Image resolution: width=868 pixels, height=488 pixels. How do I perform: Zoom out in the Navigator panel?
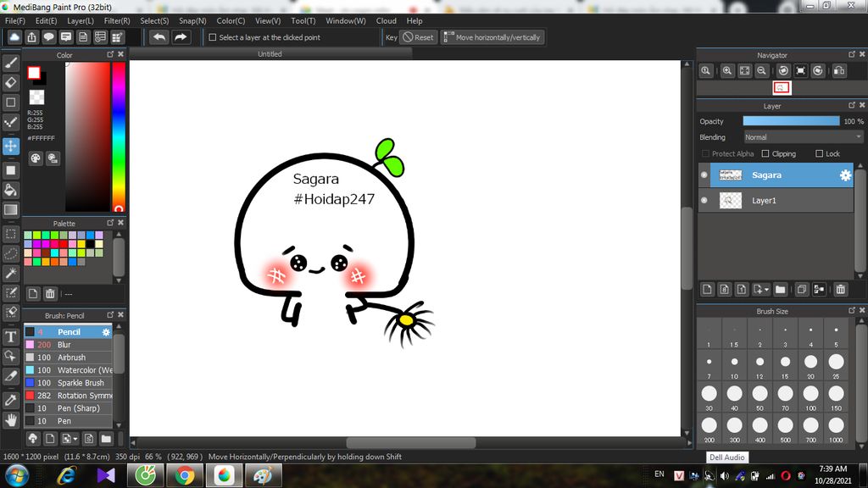tap(762, 71)
